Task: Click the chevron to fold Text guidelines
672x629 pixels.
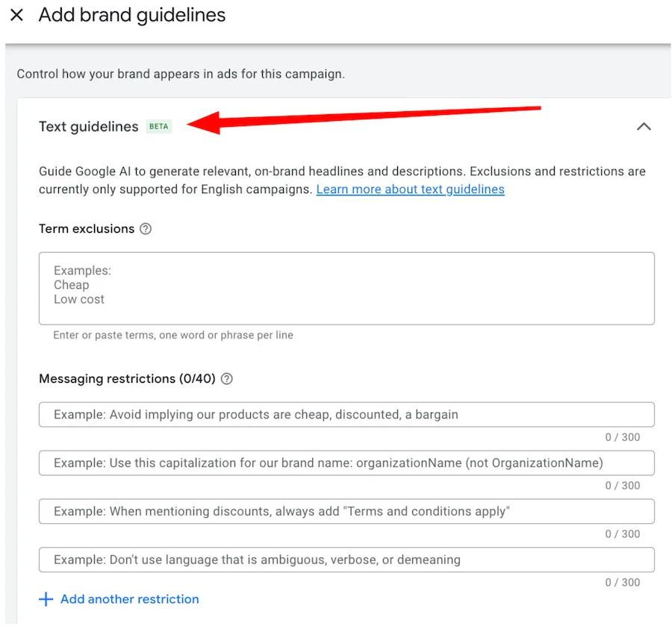Action: coord(644,127)
